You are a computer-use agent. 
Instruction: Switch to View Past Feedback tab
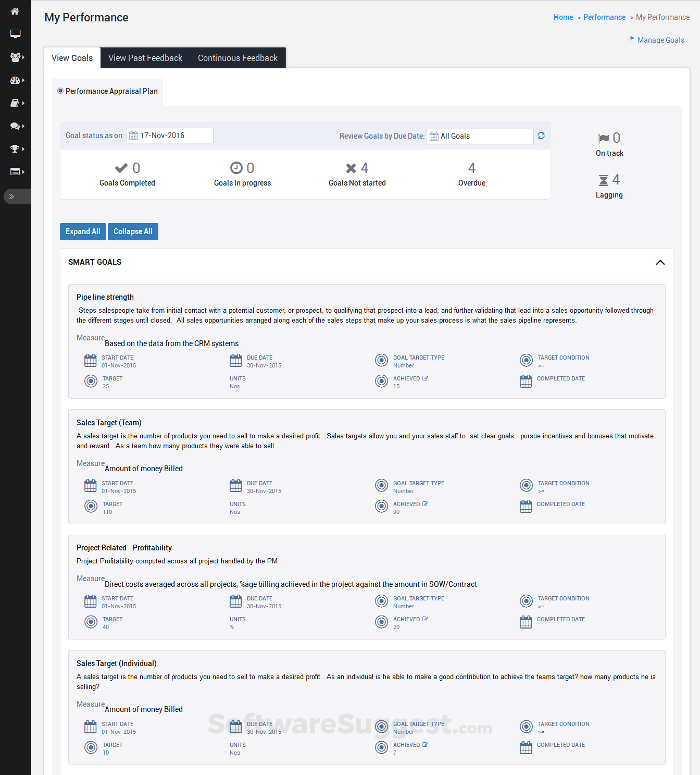(145, 58)
